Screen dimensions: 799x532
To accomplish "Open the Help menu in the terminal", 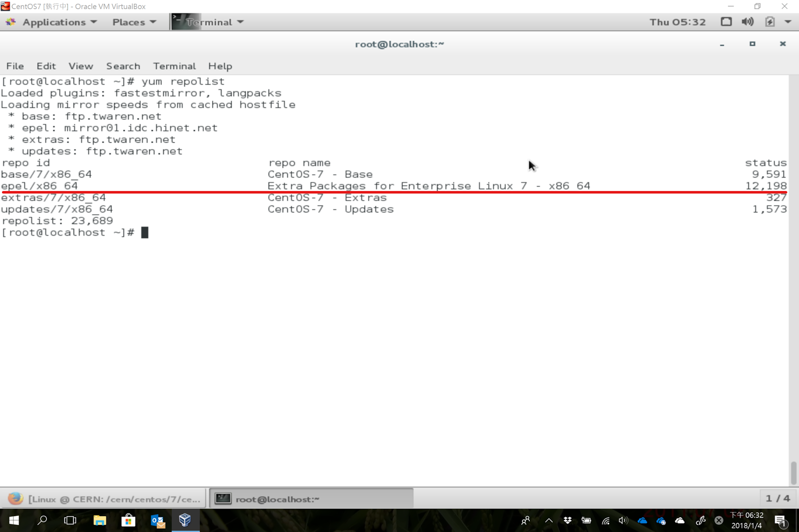I will [x=220, y=66].
